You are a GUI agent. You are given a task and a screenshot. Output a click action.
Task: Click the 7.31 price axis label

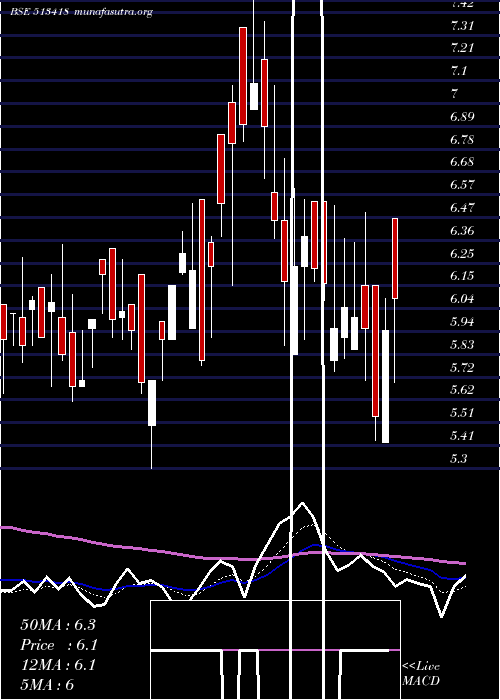[462, 26]
